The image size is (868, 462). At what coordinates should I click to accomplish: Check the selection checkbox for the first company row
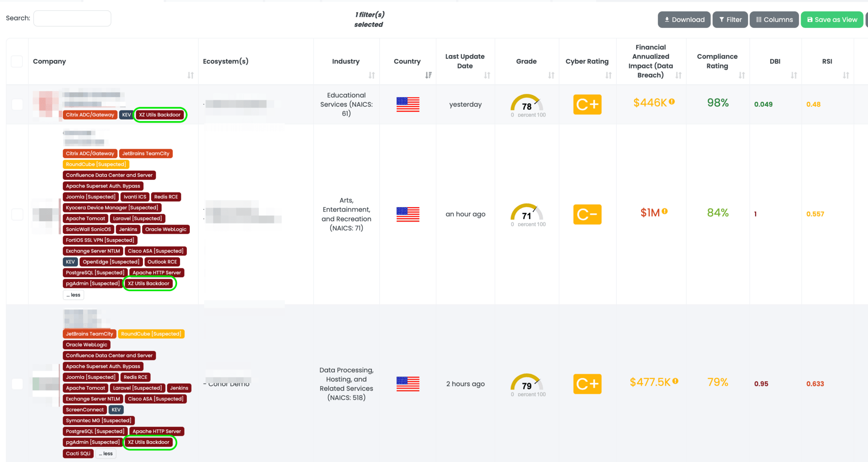17,104
